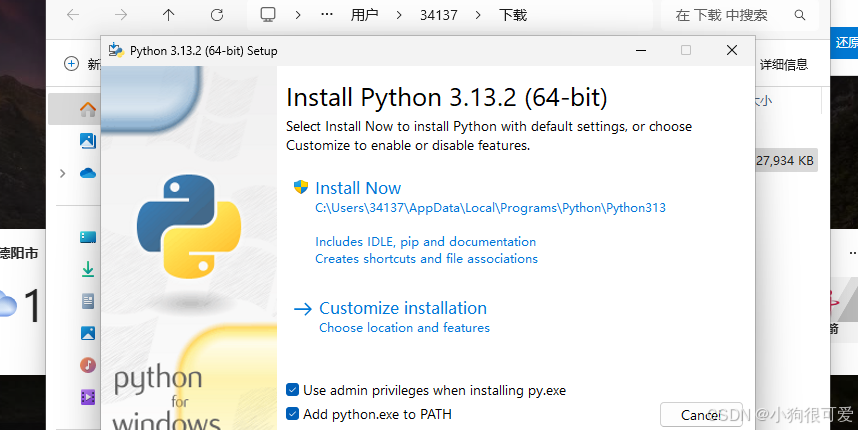Click the arrow icon beside Customize installation
The width and height of the screenshot is (858, 430).
[x=303, y=309]
